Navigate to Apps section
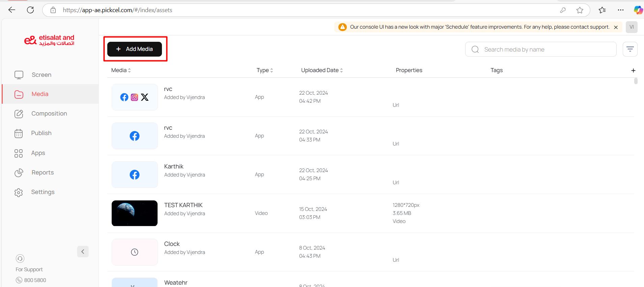Viewport: 644px width, 287px height. coord(38,153)
